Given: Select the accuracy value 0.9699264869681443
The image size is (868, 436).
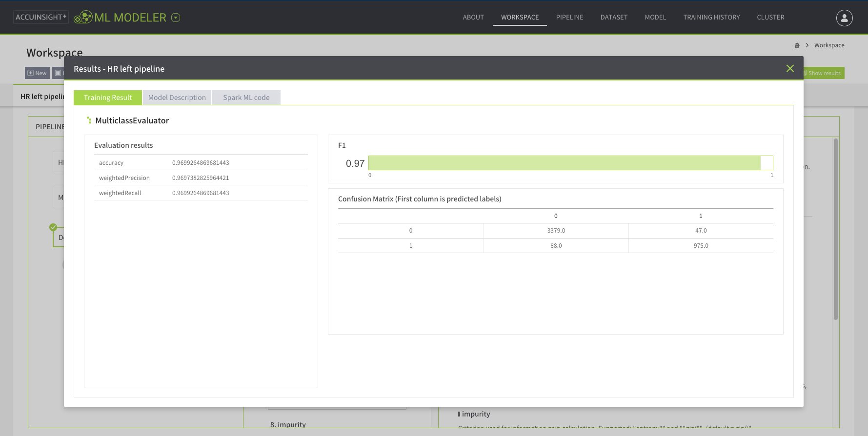Looking at the screenshot, I should tap(201, 163).
